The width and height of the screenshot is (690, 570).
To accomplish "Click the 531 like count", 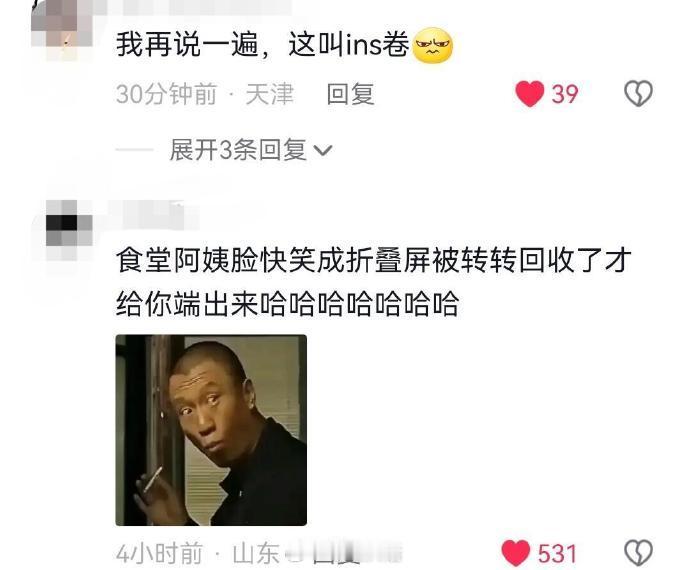I will [x=557, y=554].
